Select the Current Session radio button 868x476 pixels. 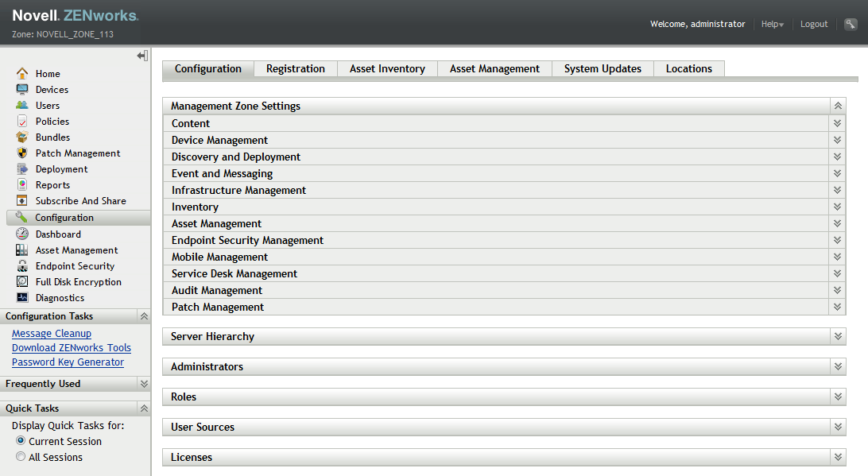21,441
